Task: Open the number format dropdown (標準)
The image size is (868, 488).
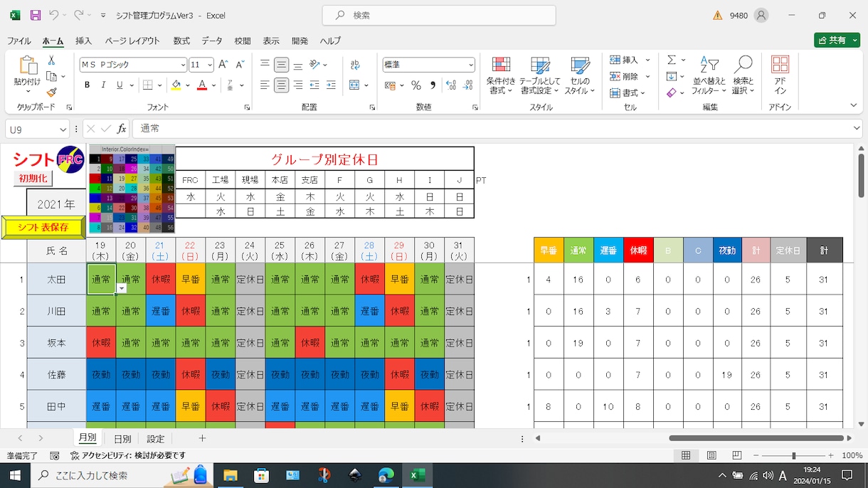Action: click(x=471, y=65)
